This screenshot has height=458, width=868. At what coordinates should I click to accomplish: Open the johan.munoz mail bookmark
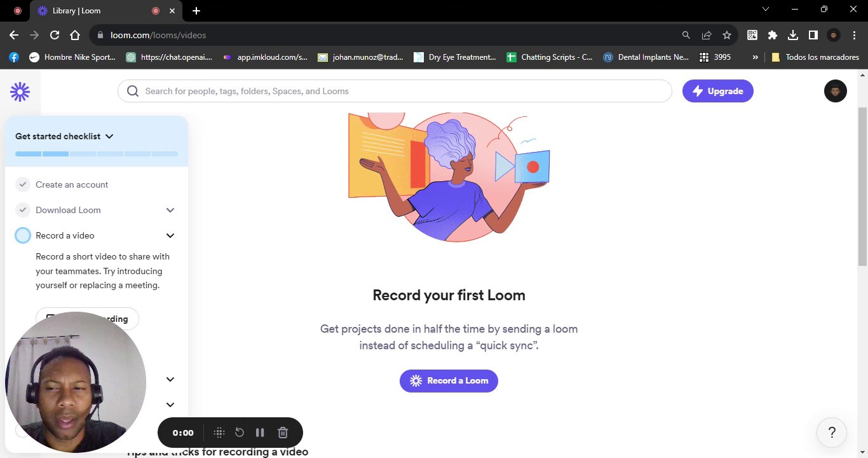[360, 57]
